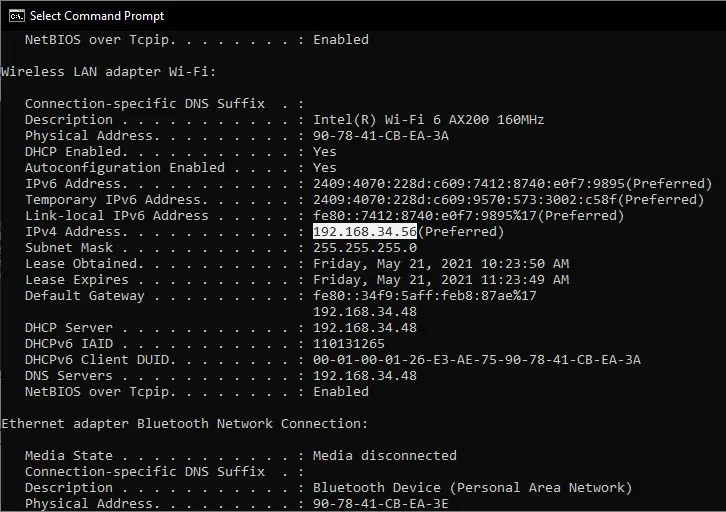Click the "Wireless LAN adapter Wi-Fi:" heading
The height and width of the screenshot is (512, 726).
coord(109,72)
